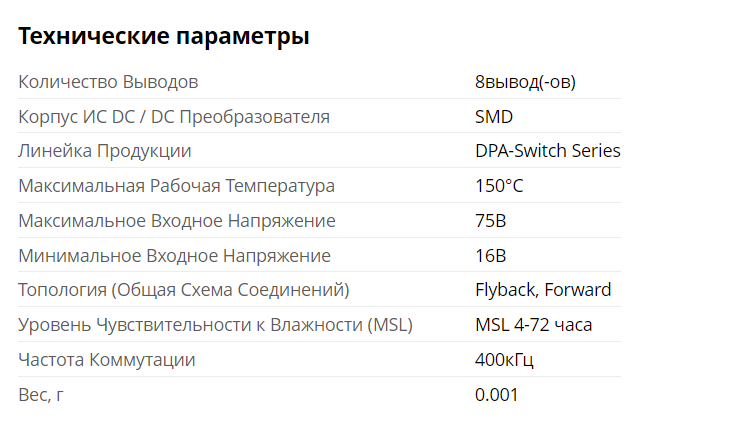
Task: Click the "Максимальное Входное Напряжение" label
Action: pos(177,220)
